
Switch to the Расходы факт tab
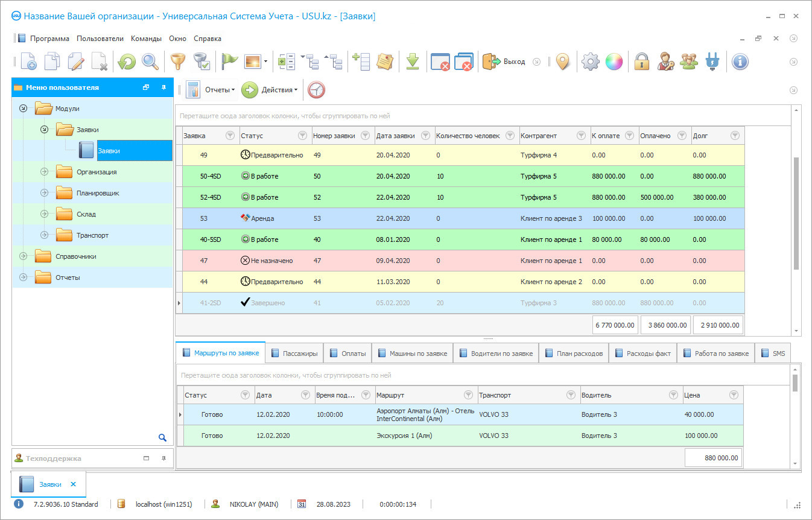643,354
